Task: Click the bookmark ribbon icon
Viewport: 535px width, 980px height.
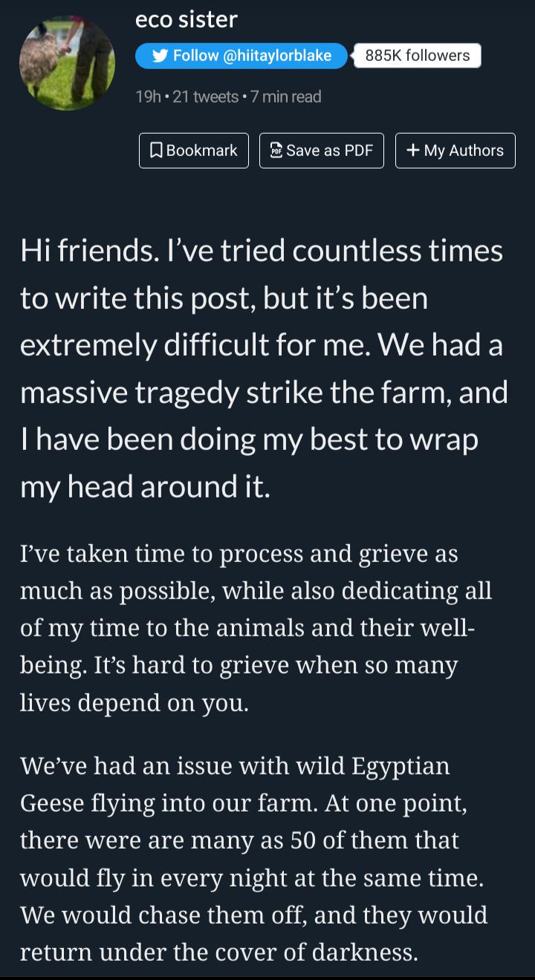Action: click(156, 151)
